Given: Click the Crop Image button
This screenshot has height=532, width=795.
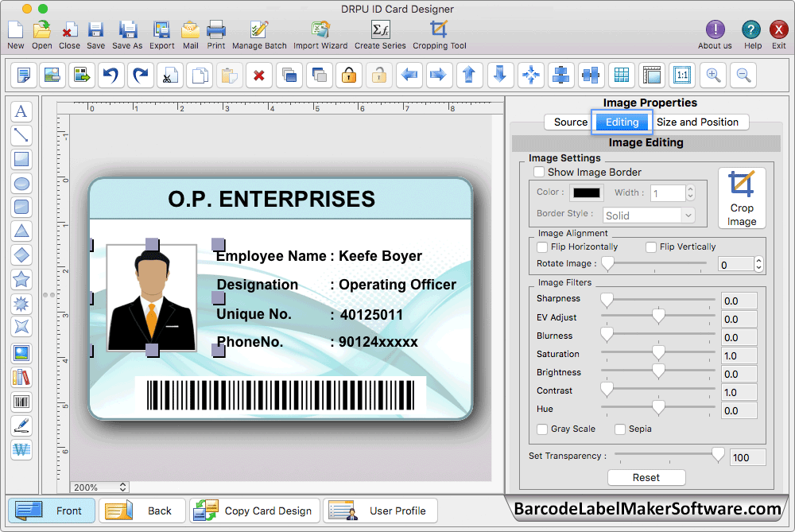Looking at the screenshot, I should (x=742, y=198).
